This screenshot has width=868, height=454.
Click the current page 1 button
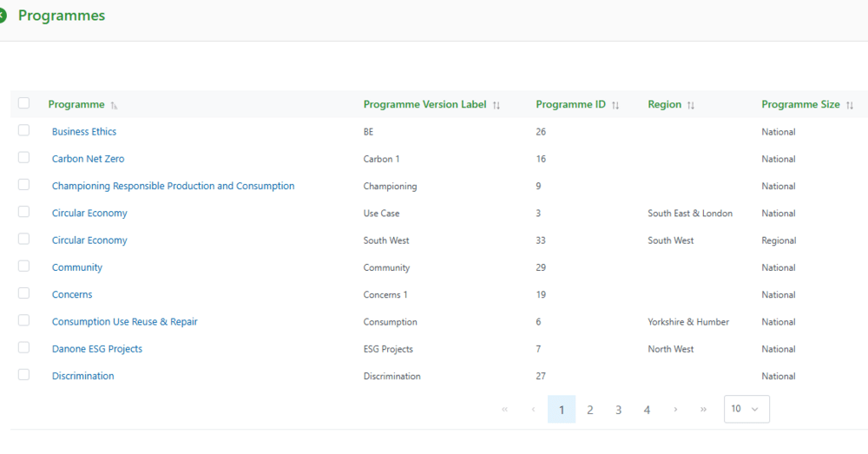point(562,410)
